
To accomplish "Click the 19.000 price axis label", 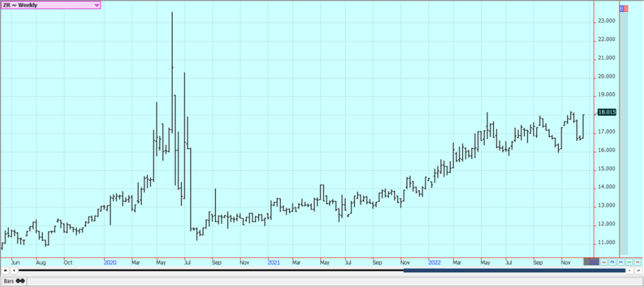I will point(607,94).
